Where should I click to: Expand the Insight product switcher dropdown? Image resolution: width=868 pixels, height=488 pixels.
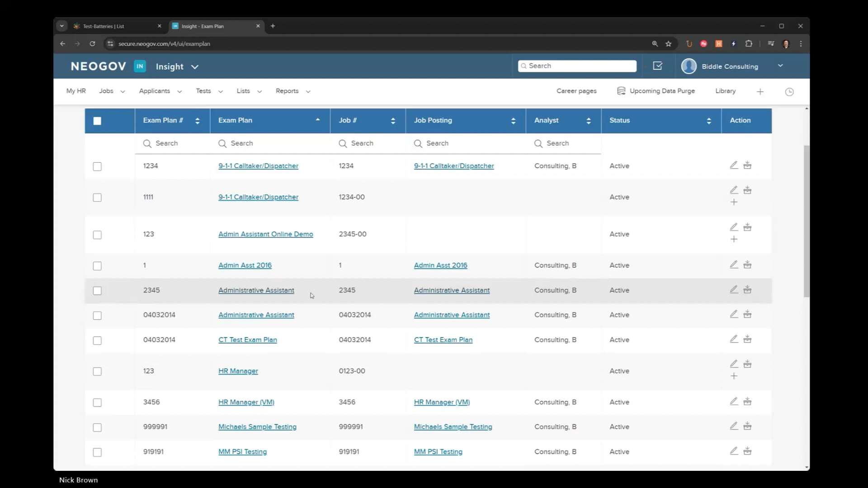(195, 67)
